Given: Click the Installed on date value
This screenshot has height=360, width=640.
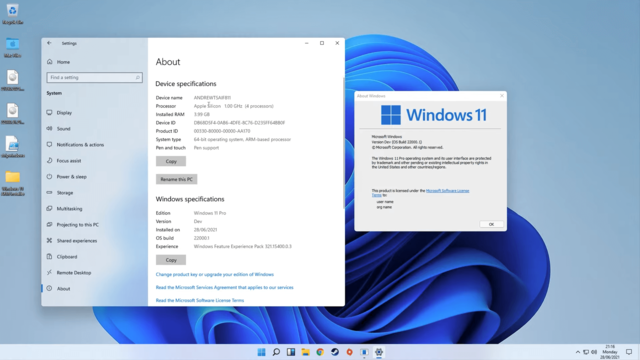Looking at the screenshot, I should [205, 230].
